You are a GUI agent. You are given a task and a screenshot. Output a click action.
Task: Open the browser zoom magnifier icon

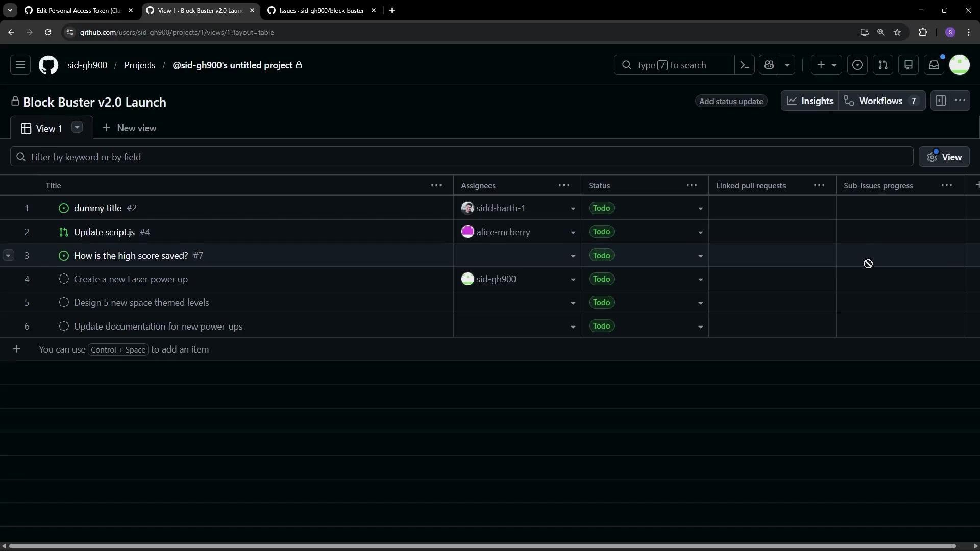tap(880, 32)
